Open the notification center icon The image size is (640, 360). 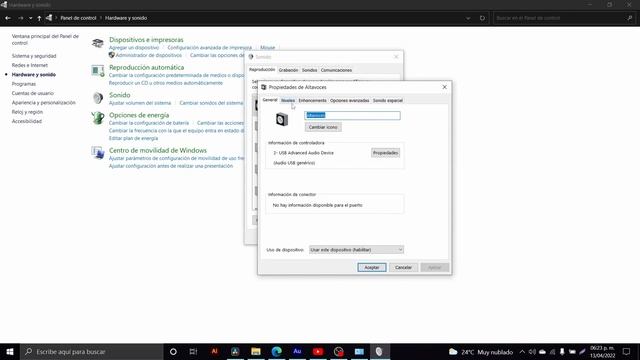coord(627,351)
